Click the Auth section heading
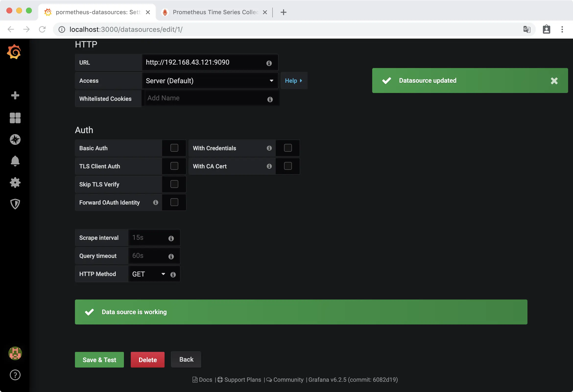This screenshot has width=573, height=392. [84, 130]
